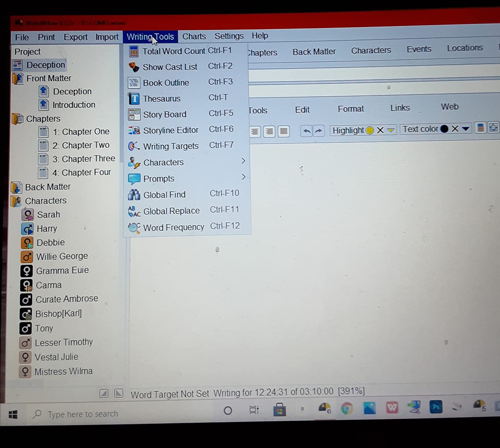The width and height of the screenshot is (500, 448).
Task: Open the Export menu
Action: [x=76, y=37]
